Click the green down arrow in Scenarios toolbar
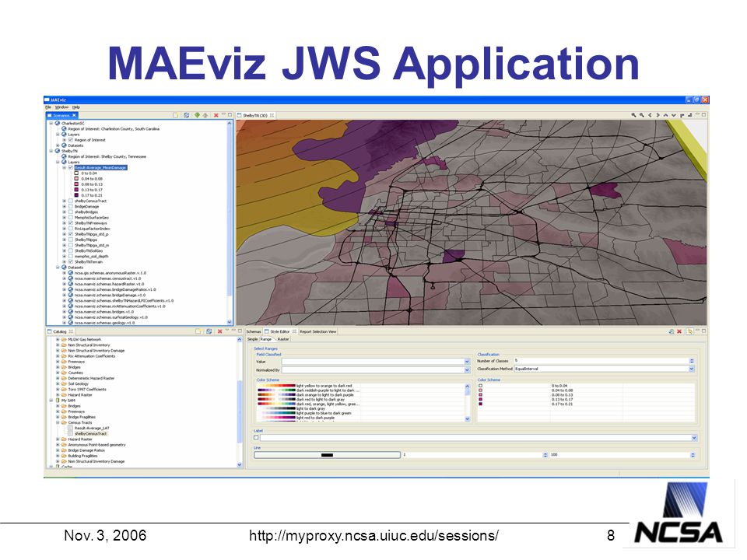Image resolution: width=747 pixels, height=560 pixels. click(197, 115)
